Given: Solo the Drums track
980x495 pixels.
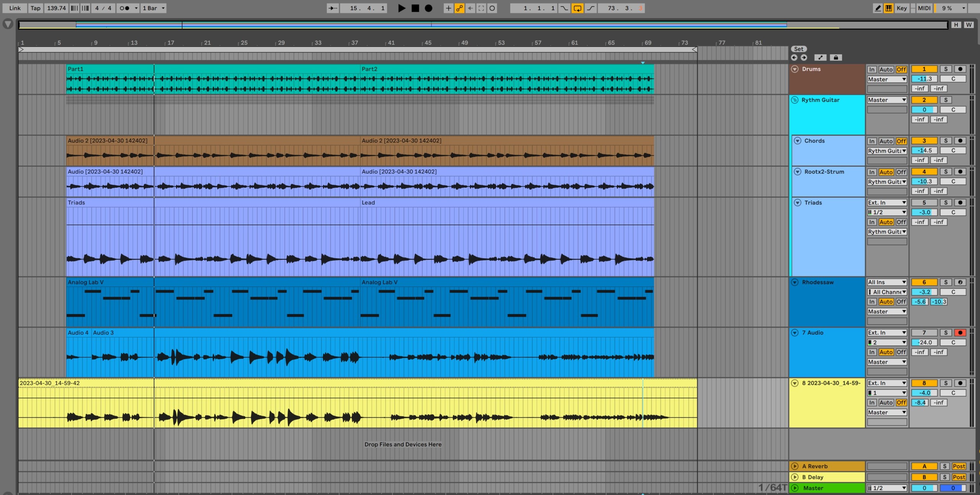Looking at the screenshot, I should tap(946, 69).
